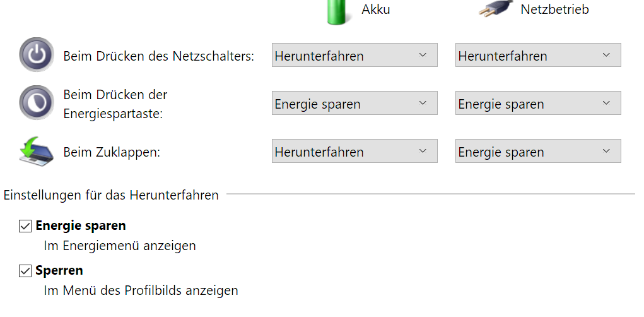Open Netzbetrieb dropdown for Netzschalter action
The width and height of the screenshot is (644, 317).
(537, 56)
